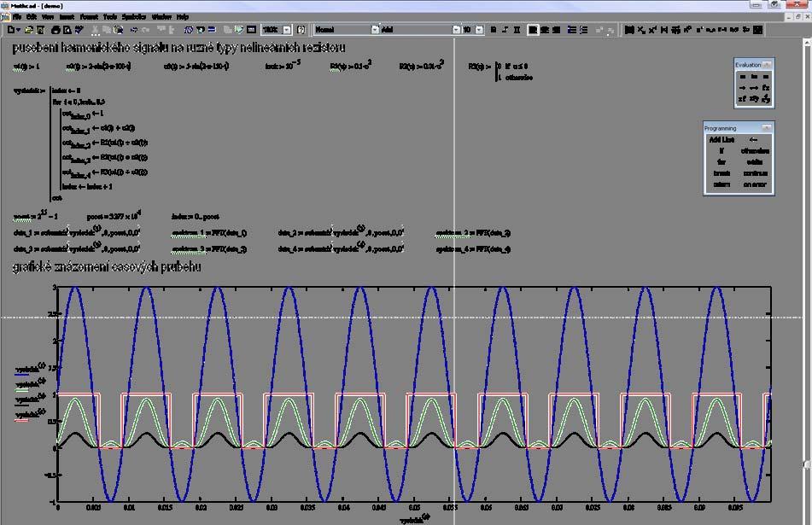The width and height of the screenshot is (812, 525).
Task: Click on error in Programming palette
Action: [755, 184]
